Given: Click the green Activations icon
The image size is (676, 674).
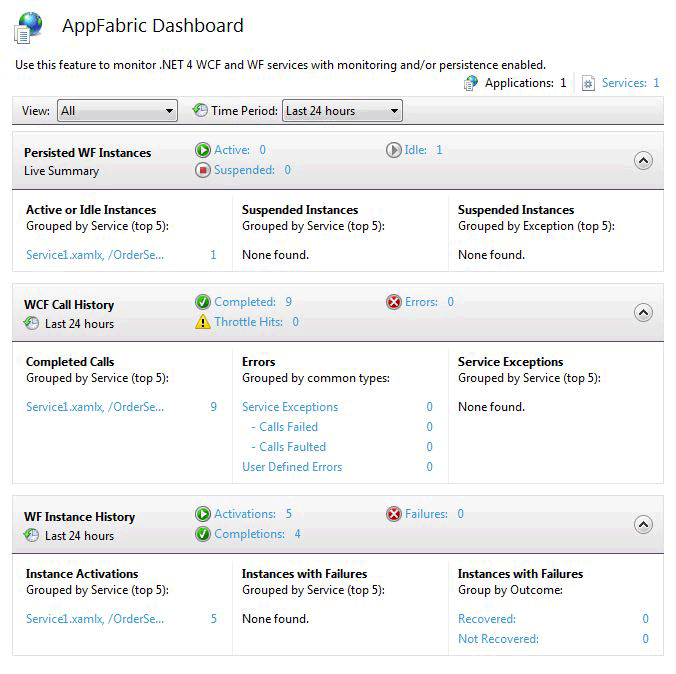Looking at the screenshot, I should [203, 514].
